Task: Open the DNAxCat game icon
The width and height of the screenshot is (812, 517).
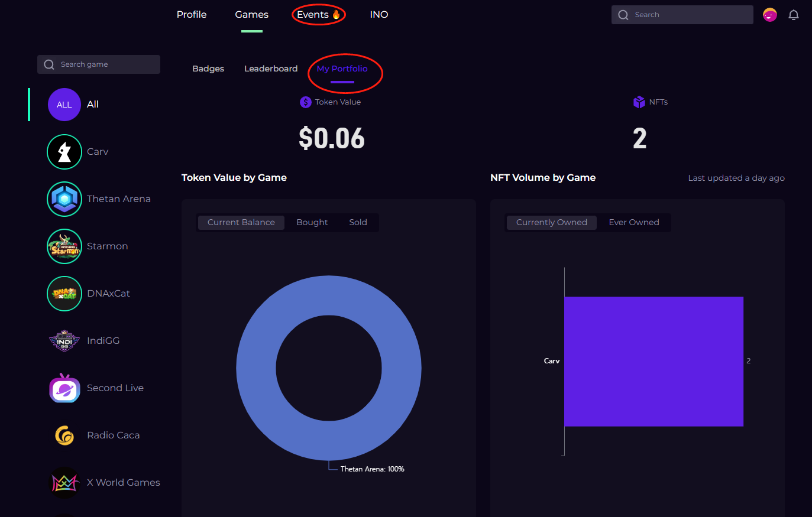Action: [64, 294]
